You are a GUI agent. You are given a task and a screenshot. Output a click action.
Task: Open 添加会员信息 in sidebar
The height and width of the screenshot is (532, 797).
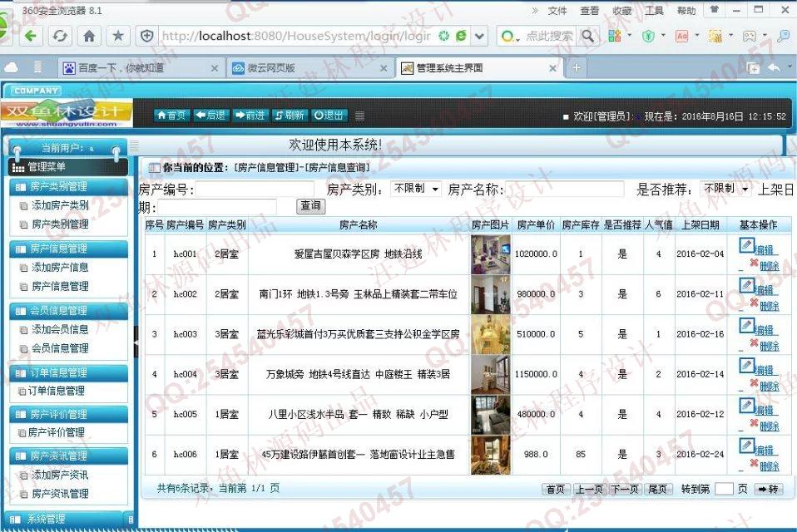pyautogui.click(x=60, y=329)
